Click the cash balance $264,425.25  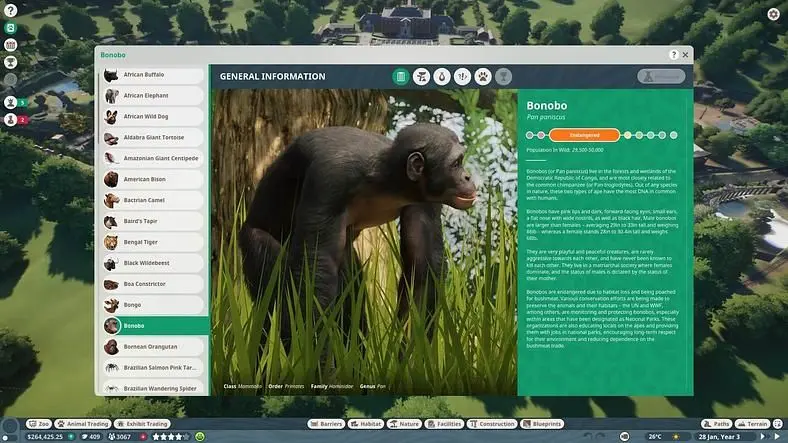coord(45,437)
